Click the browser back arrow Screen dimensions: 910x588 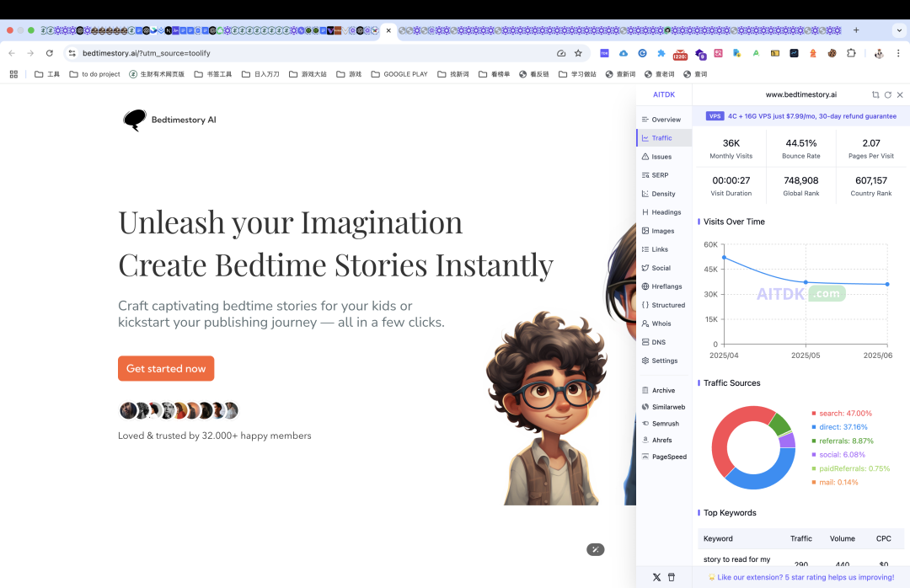[12, 53]
